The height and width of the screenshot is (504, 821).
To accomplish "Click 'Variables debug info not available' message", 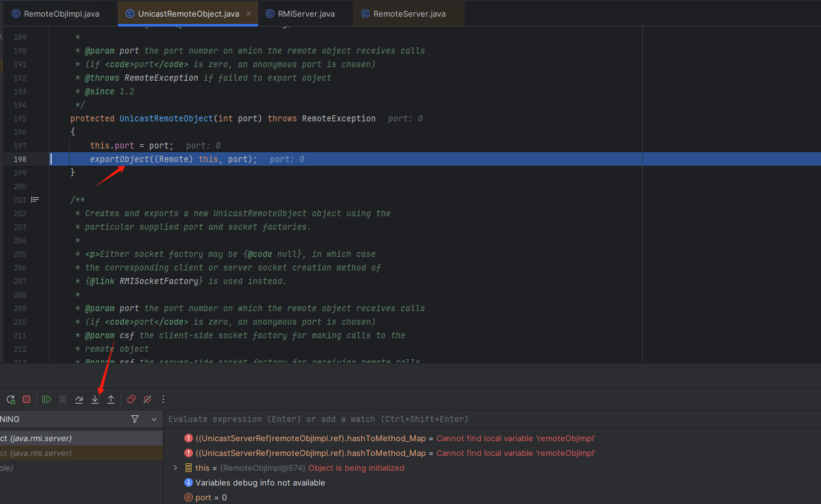I will pos(260,482).
